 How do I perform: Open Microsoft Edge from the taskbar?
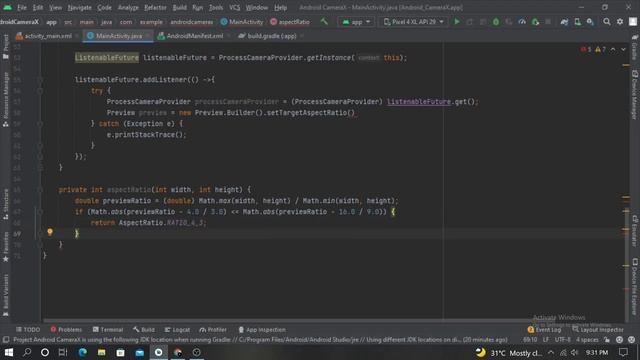82,352
